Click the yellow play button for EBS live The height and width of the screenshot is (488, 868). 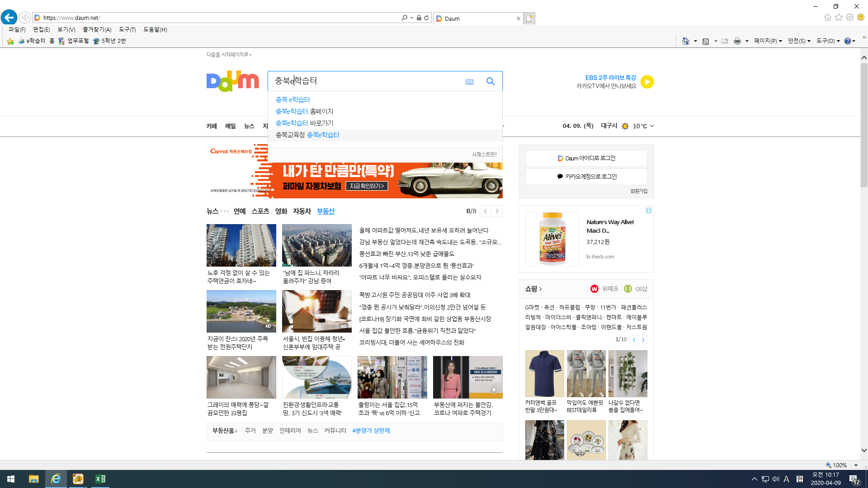[x=647, y=82]
